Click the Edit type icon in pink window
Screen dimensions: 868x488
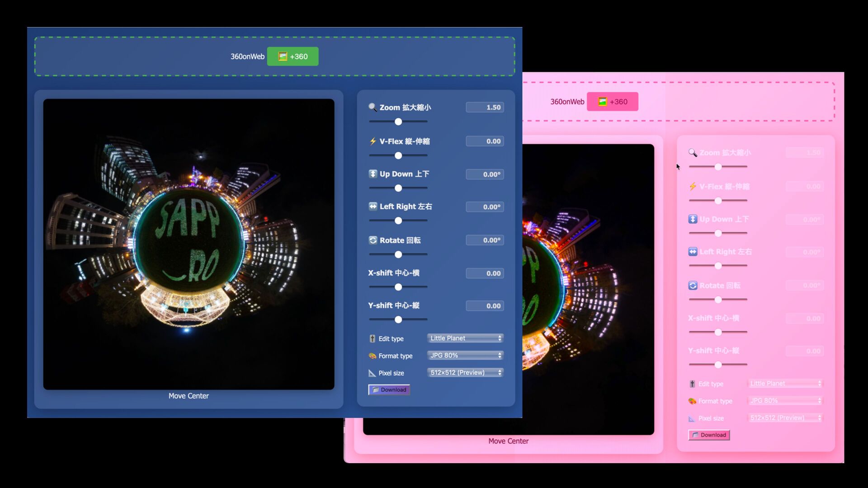coord(692,384)
